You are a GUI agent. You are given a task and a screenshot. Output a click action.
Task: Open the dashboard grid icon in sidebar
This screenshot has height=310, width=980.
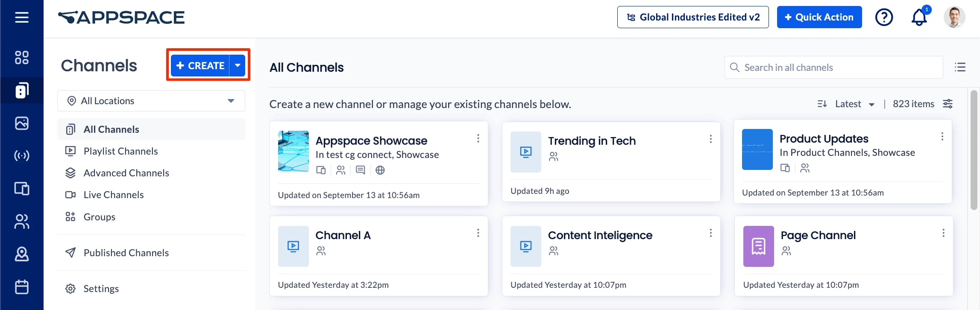tap(22, 58)
